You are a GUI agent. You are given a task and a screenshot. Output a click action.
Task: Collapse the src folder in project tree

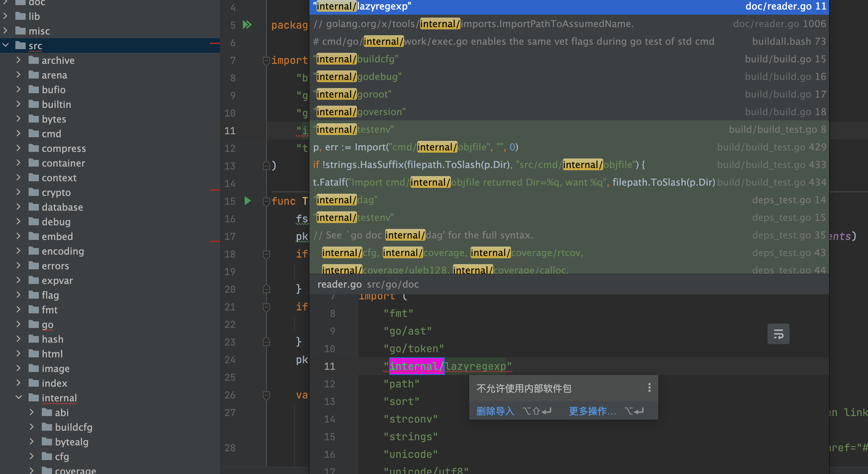click(x=6, y=45)
